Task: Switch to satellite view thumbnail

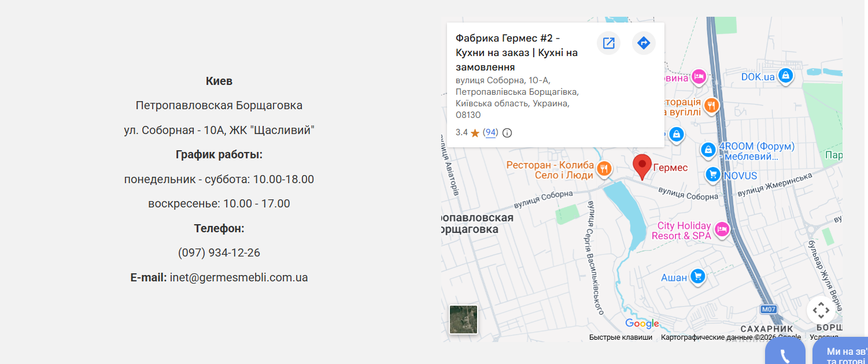Action: 464,320
